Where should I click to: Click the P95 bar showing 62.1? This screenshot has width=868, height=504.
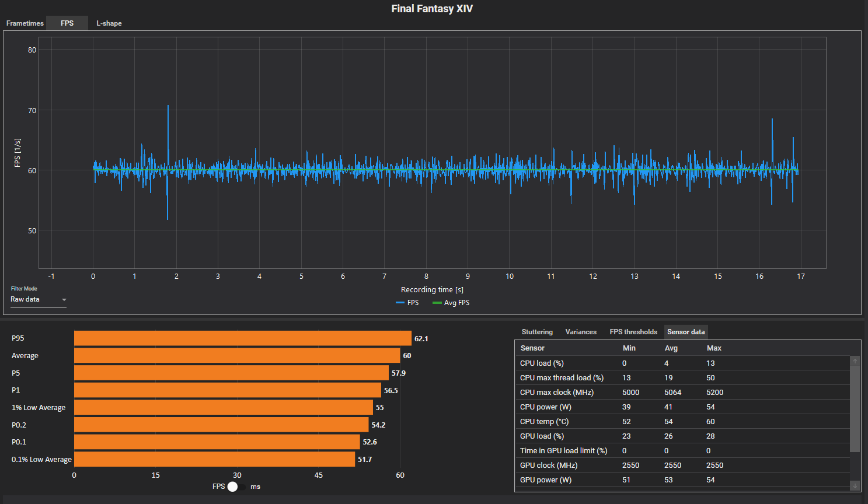243,338
